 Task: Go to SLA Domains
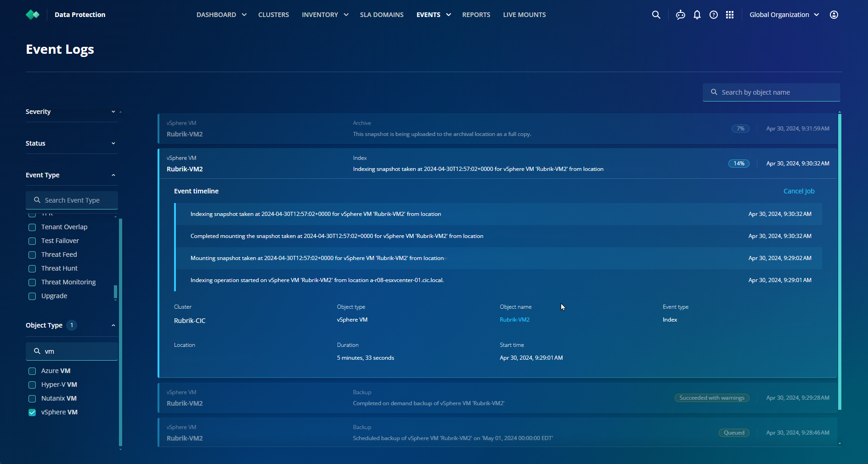382,15
